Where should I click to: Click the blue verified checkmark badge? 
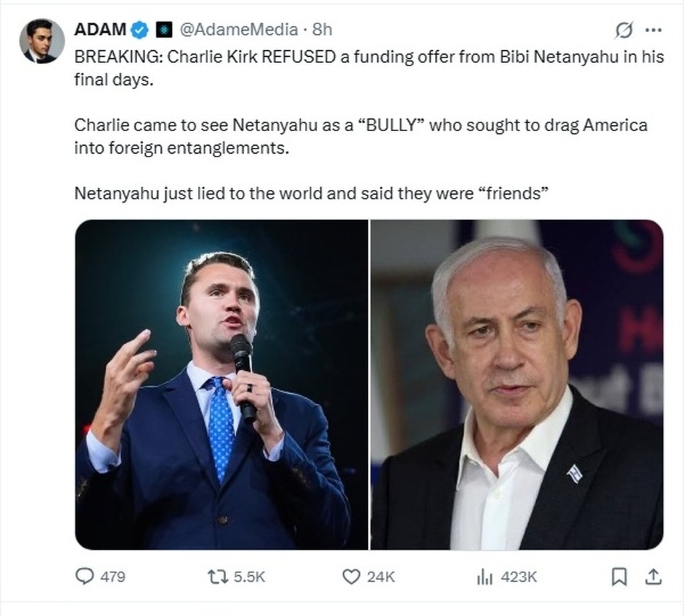(139, 29)
